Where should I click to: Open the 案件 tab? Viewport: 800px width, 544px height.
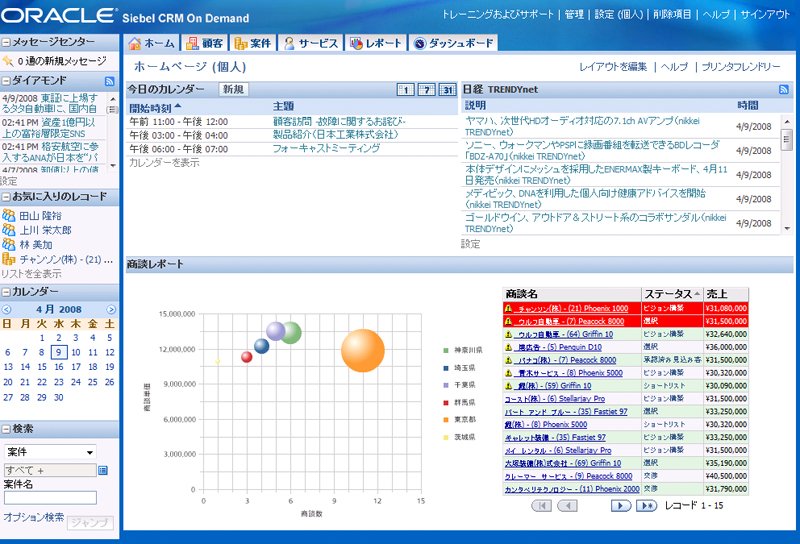pyautogui.click(x=253, y=43)
